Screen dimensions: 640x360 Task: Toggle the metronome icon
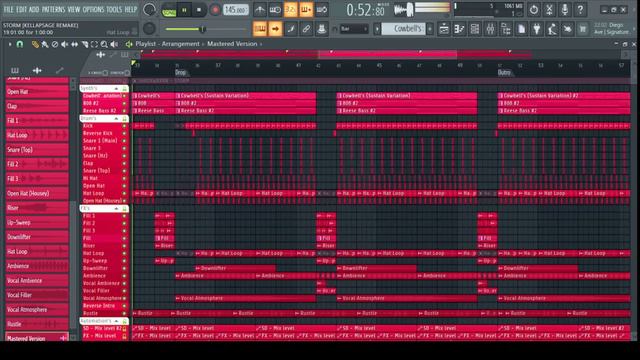[x=260, y=10]
